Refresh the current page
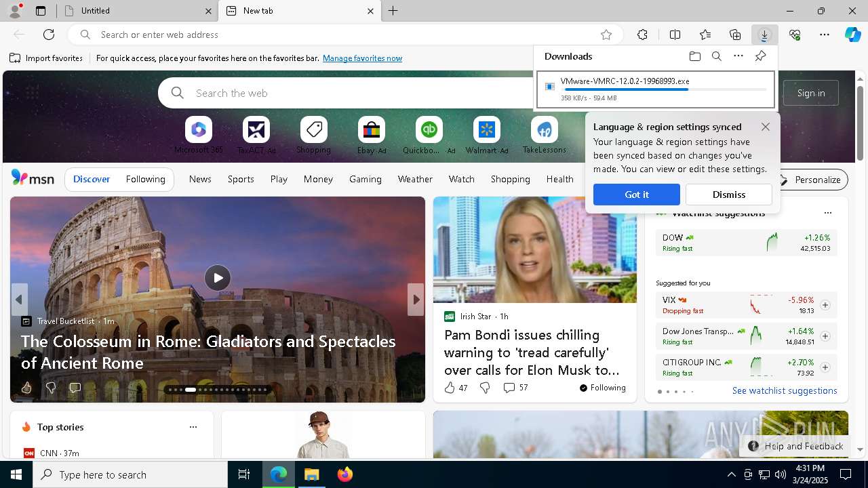The image size is (868, 488). pos(49,35)
